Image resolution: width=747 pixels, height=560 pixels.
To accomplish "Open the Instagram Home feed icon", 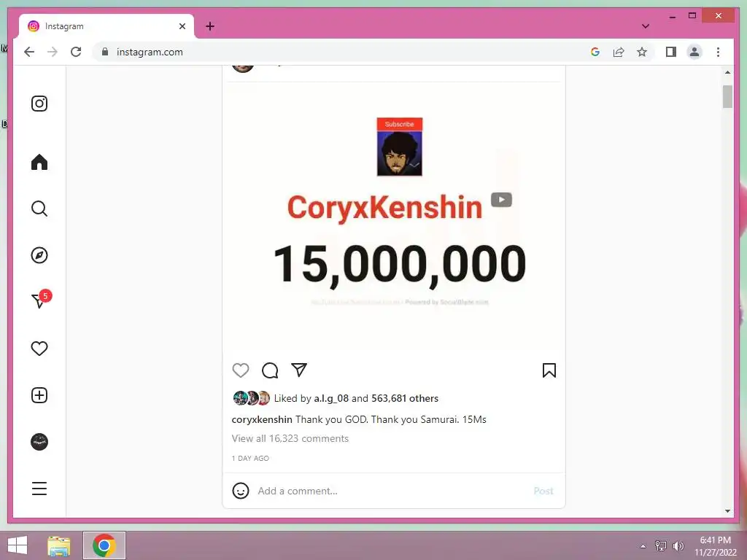I will [x=39, y=162].
